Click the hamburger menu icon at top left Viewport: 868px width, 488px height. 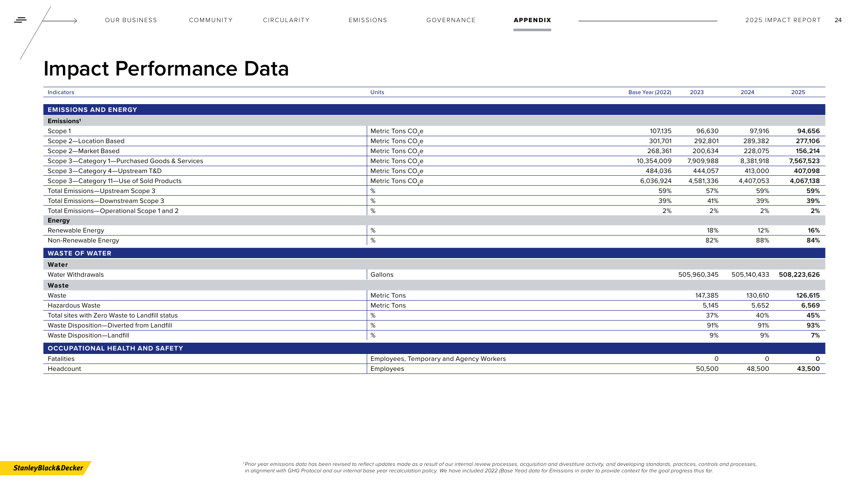[x=20, y=20]
